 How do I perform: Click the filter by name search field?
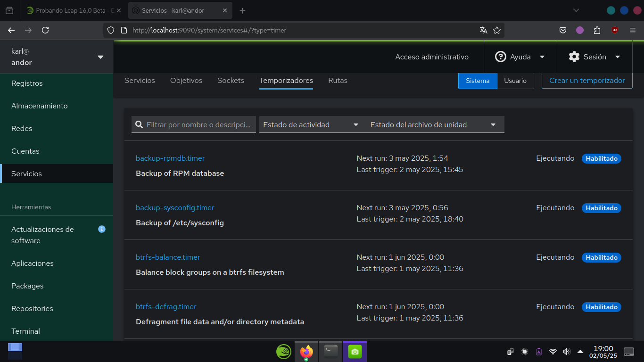click(198, 125)
